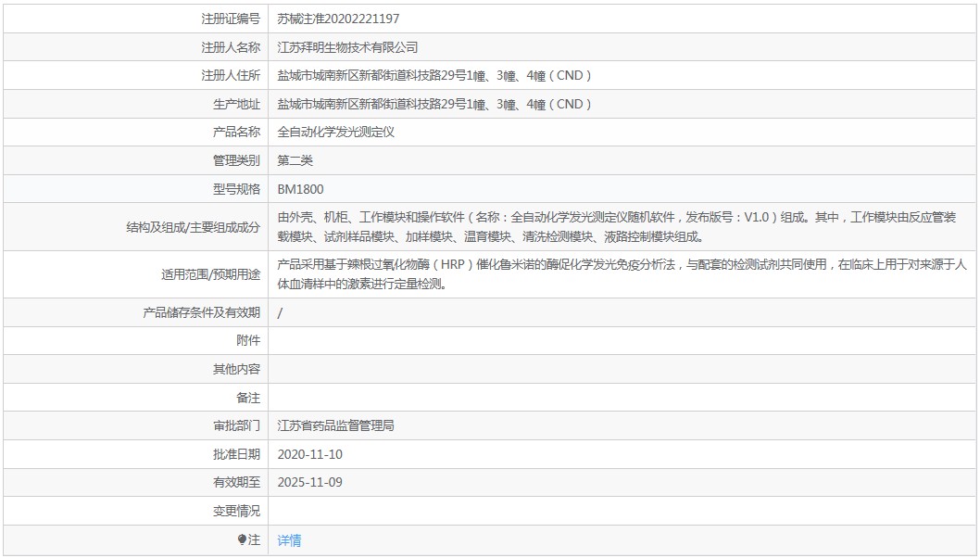This screenshot has height=558, width=980.
Task: Click the 注册人住所 row label
Action: [231, 76]
